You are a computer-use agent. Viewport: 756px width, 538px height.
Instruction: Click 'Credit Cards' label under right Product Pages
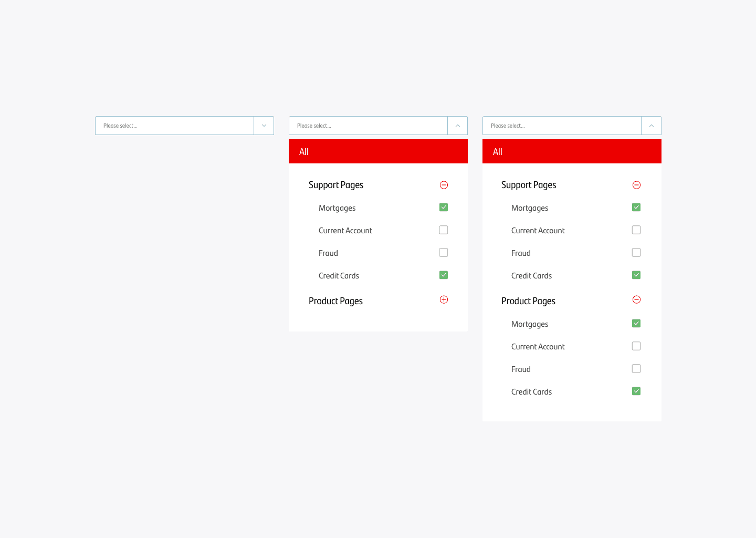(531, 391)
